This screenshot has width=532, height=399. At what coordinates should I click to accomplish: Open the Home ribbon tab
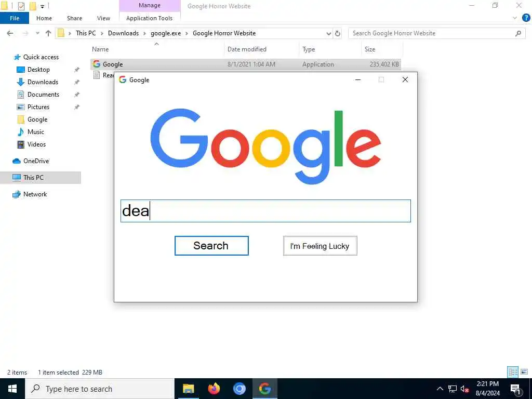[x=44, y=18]
